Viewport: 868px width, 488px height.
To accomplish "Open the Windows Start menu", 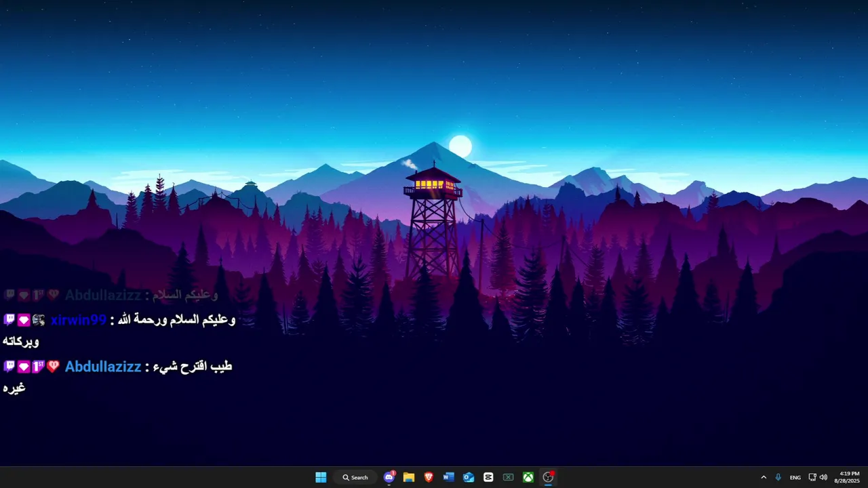I will click(321, 477).
